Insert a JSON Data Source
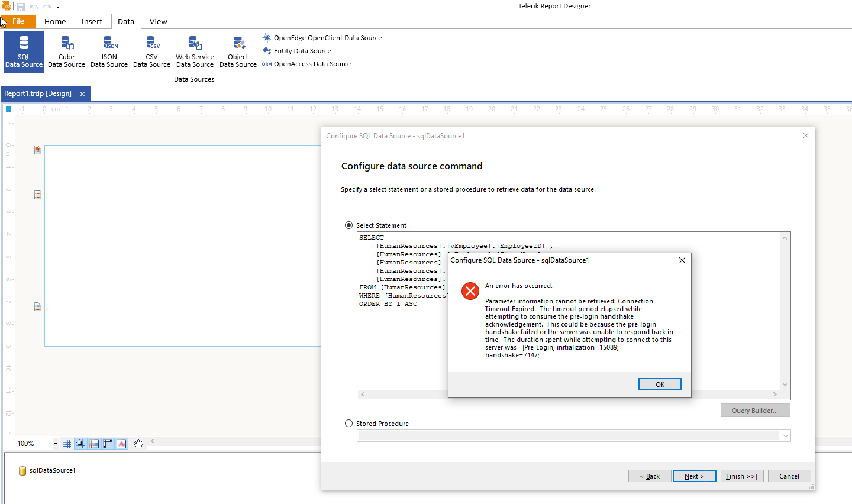The height and width of the screenshot is (504, 852). coord(109,51)
